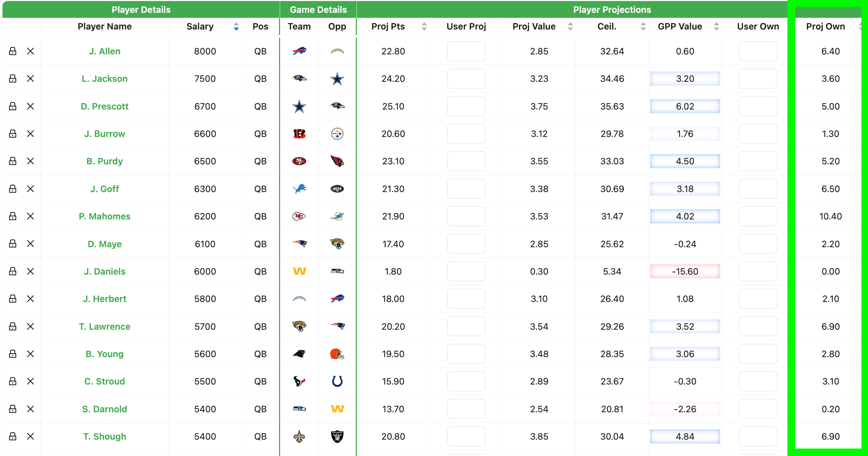Exclude T. Shough with X icon
The height and width of the screenshot is (456, 868).
click(31, 436)
